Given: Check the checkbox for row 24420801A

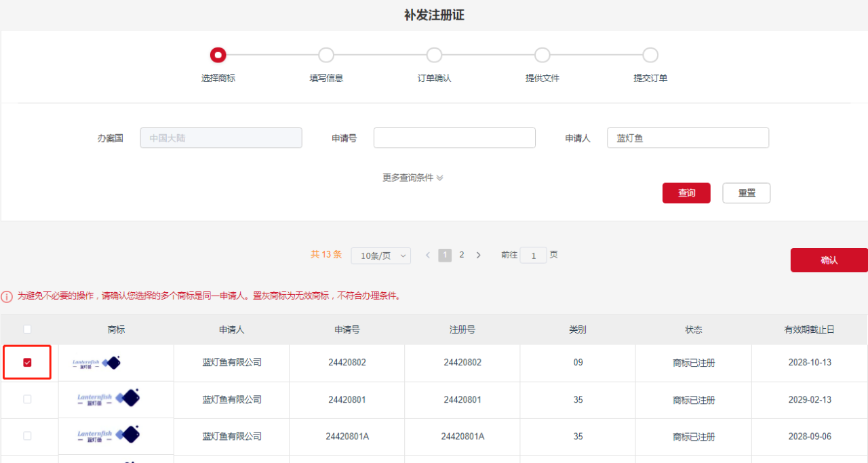Looking at the screenshot, I should (27, 436).
